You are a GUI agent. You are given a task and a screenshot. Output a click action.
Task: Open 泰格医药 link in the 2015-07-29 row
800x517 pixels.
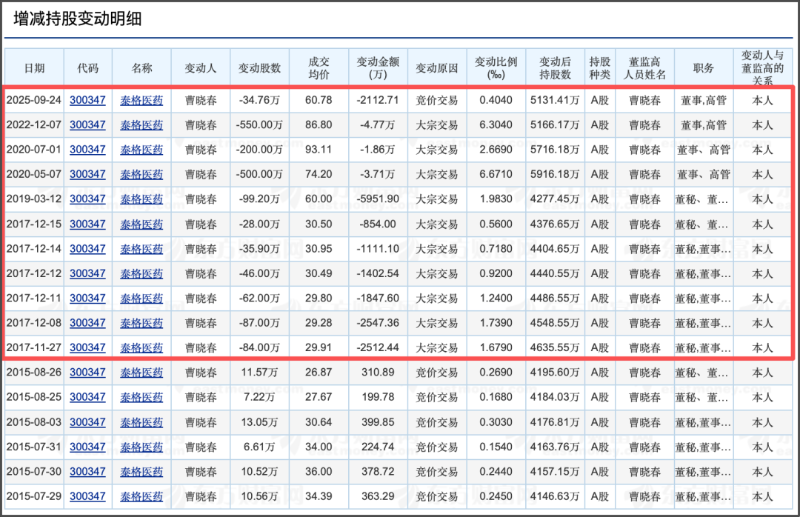tap(142, 496)
